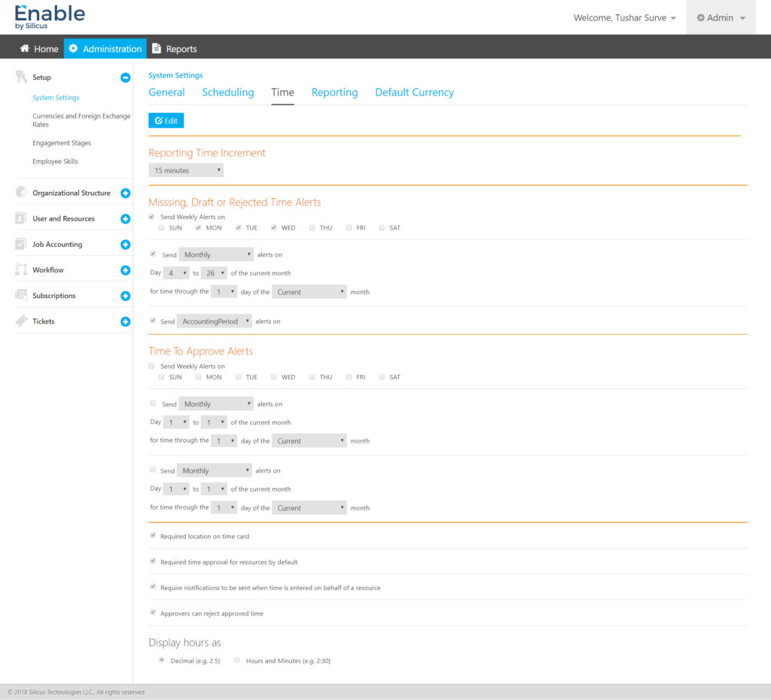This screenshot has height=700, width=771.
Task: Click Job Accounting checklist icon
Action: pyautogui.click(x=20, y=244)
